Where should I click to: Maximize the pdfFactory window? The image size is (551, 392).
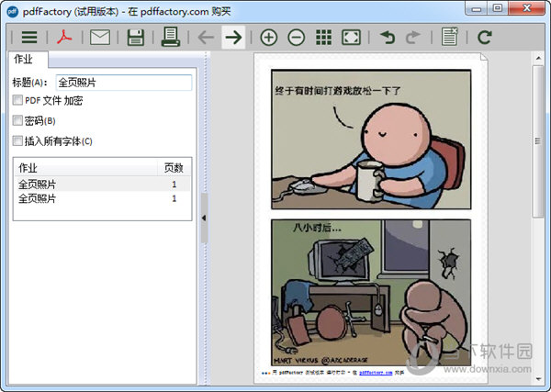(x=498, y=8)
